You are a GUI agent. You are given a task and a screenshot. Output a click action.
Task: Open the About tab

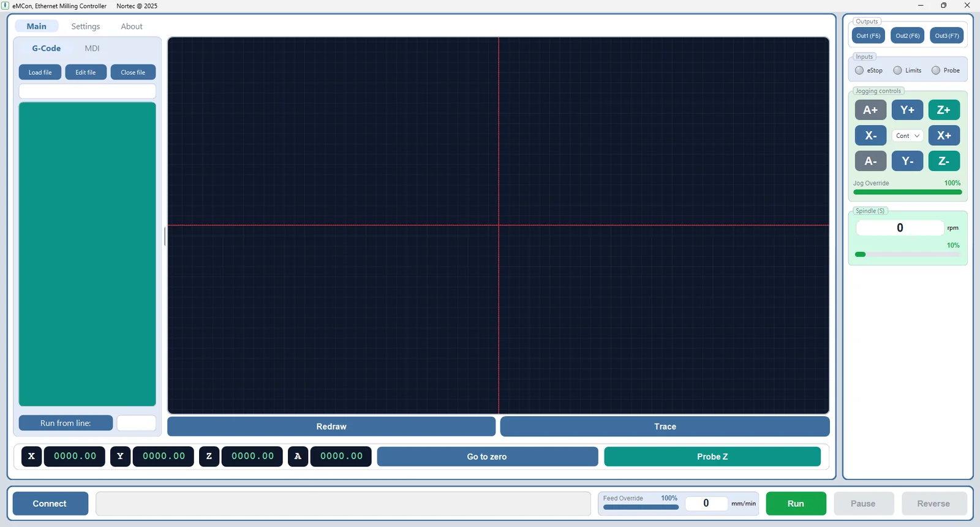point(132,26)
